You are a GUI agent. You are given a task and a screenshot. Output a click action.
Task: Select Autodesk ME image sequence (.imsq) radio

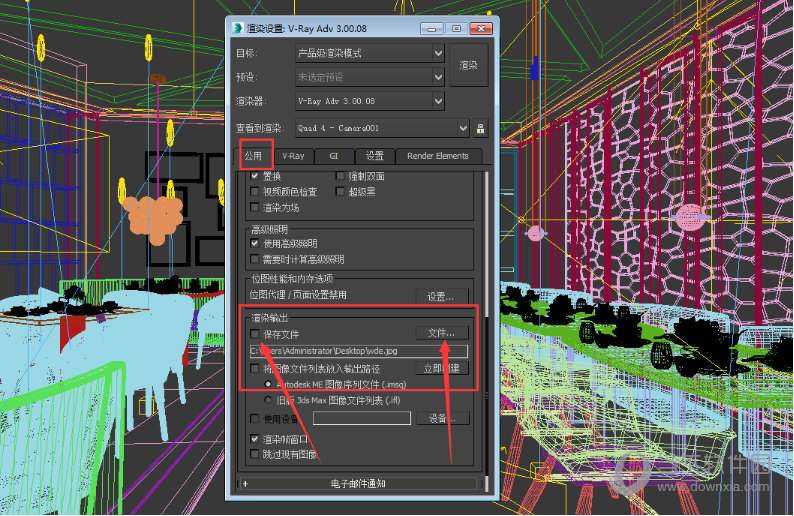pyautogui.click(x=268, y=384)
